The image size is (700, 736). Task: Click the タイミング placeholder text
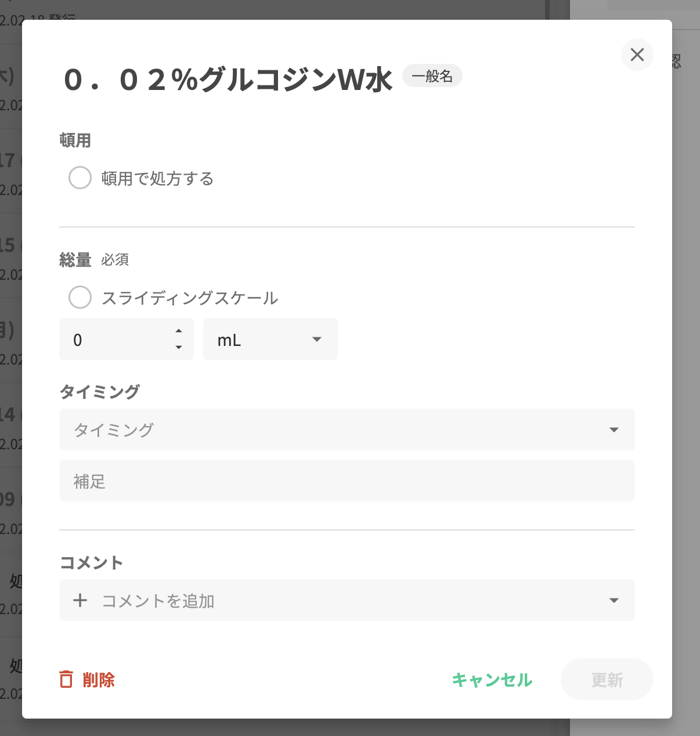114,430
